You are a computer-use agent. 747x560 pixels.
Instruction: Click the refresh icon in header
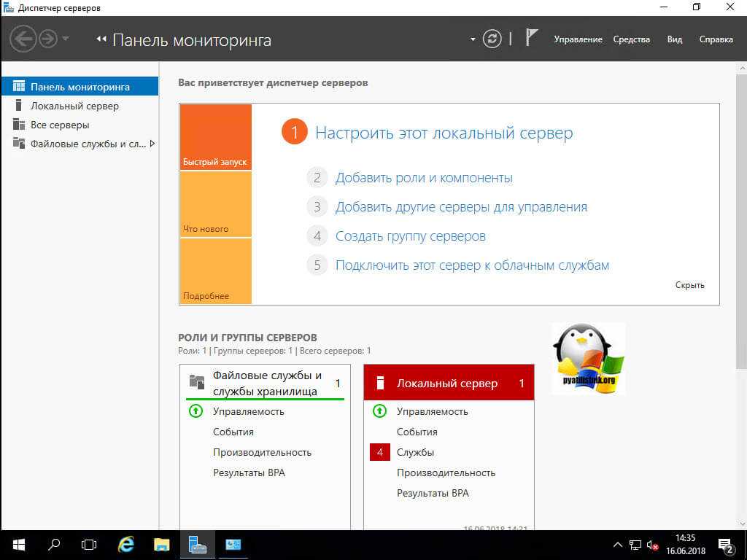click(x=492, y=39)
